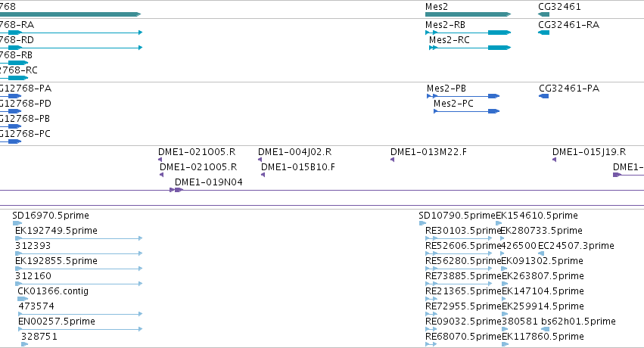This screenshot has width=644, height=348.
Task: Open the 380581 EST label
Action: point(520,322)
